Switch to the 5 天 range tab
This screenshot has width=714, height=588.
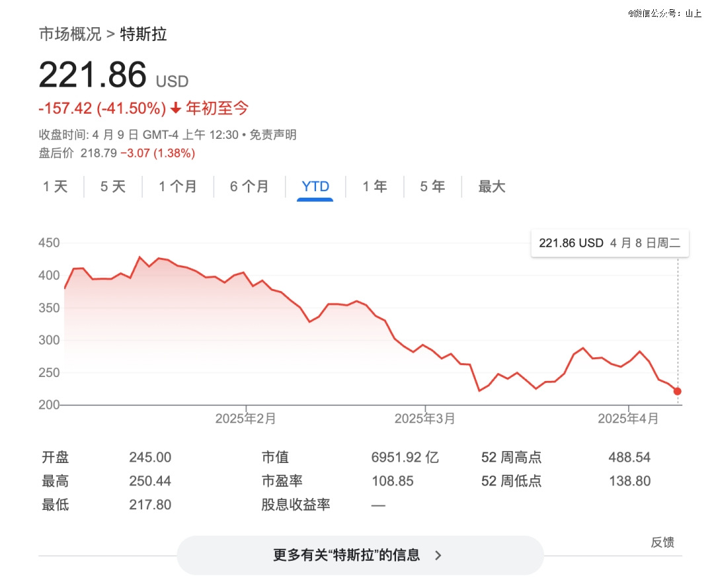[x=113, y=187]
